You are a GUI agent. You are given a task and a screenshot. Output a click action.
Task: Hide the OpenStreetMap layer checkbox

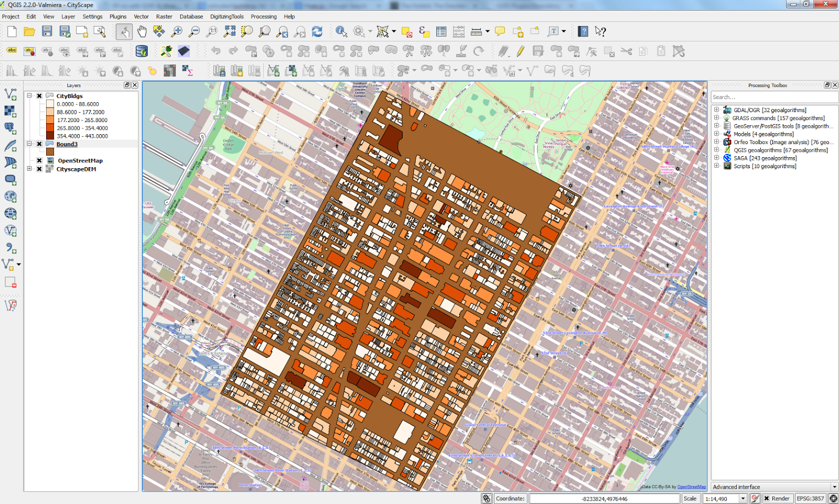tap(39, 161)
